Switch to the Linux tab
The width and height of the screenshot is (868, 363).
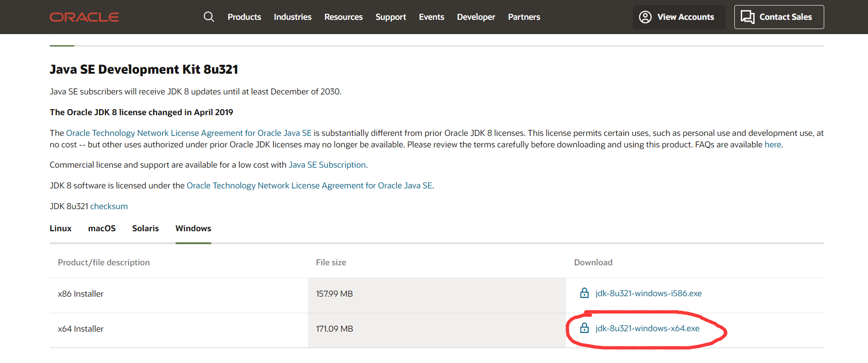coord(61,228)
